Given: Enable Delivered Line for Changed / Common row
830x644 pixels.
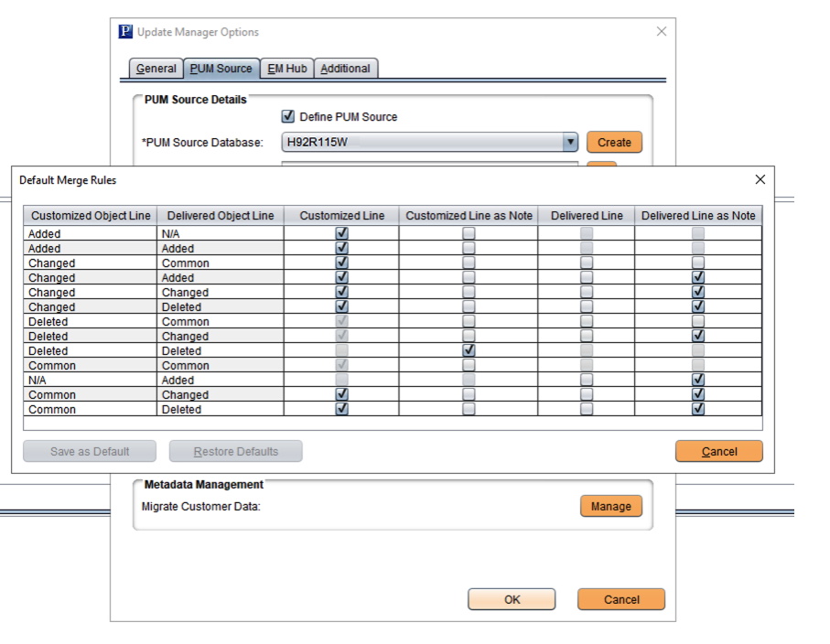Looking at the screenshot, I should click(x=587, y=263).
